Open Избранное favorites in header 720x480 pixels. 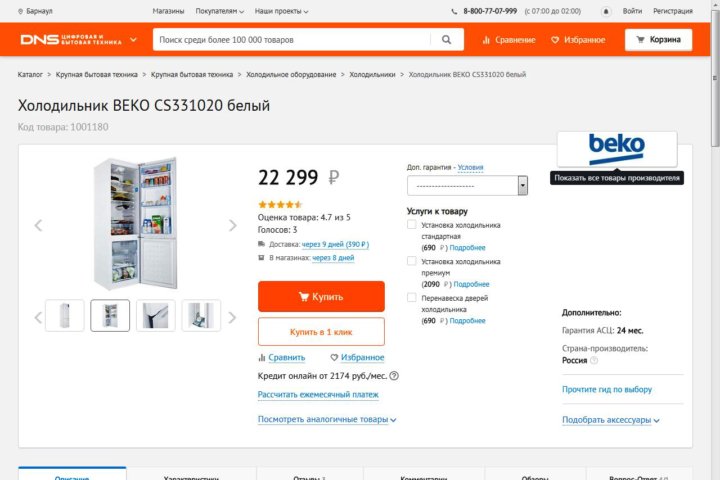[x=578, y=40]
